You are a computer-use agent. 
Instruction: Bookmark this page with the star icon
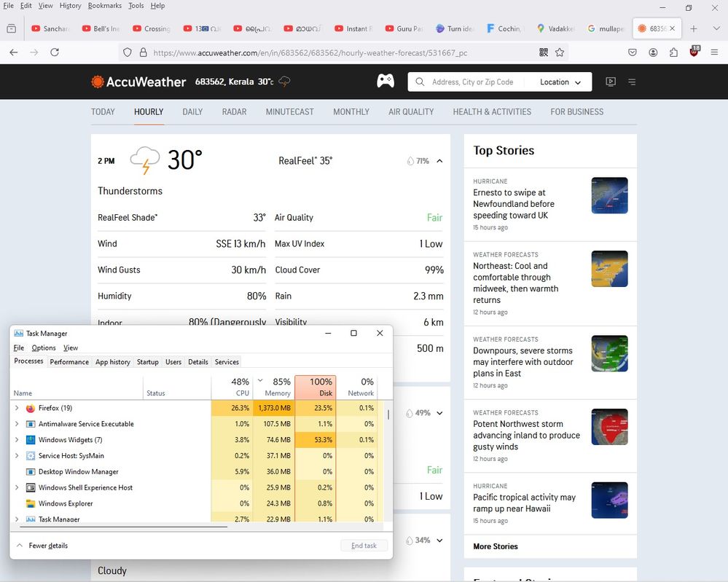(x=560, y=52)
